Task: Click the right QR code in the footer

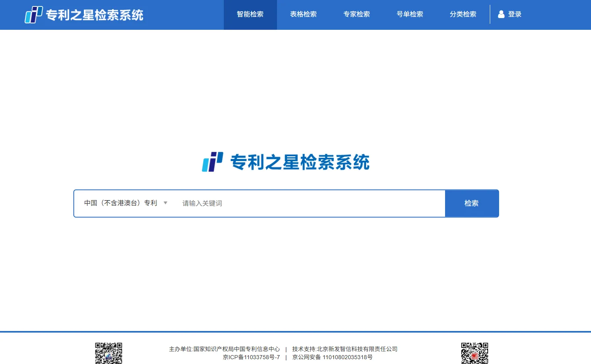Action: [474, 353]
